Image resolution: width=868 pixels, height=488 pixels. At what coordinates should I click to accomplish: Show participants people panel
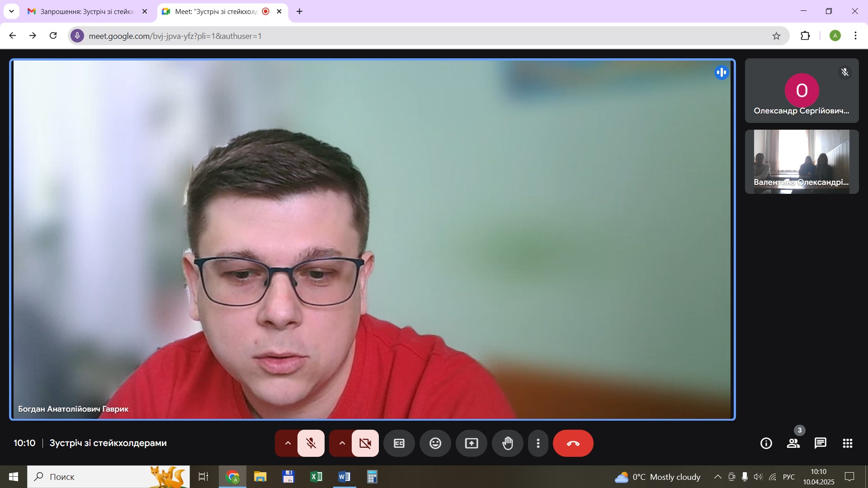pyautogui.click(x=793, y=443)
